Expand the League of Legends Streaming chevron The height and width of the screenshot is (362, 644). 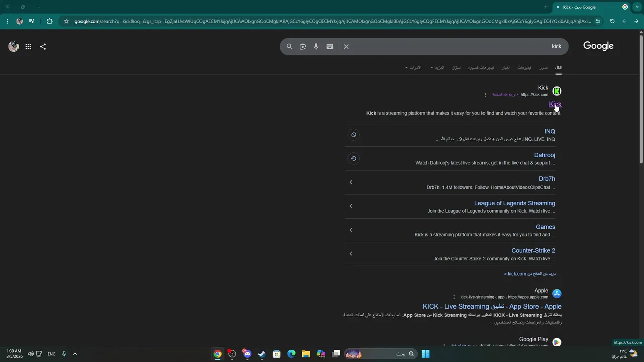(x=351, y=206)
